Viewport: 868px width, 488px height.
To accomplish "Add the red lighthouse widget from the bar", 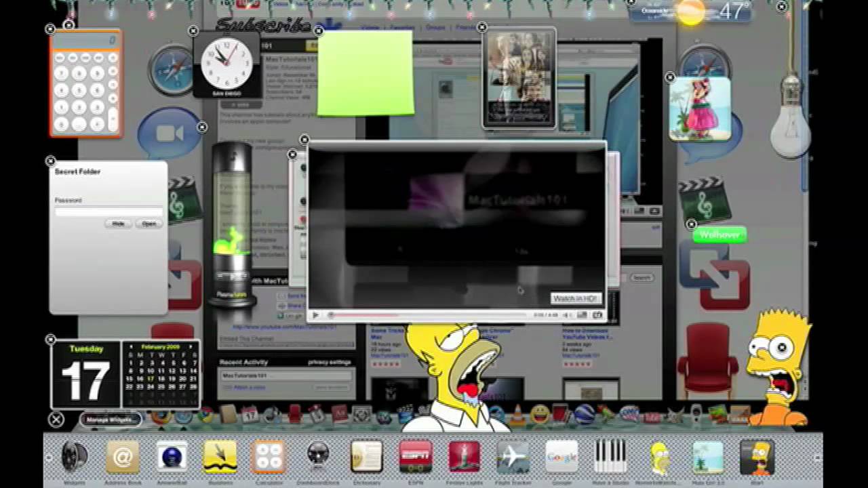I will (465, 456).
